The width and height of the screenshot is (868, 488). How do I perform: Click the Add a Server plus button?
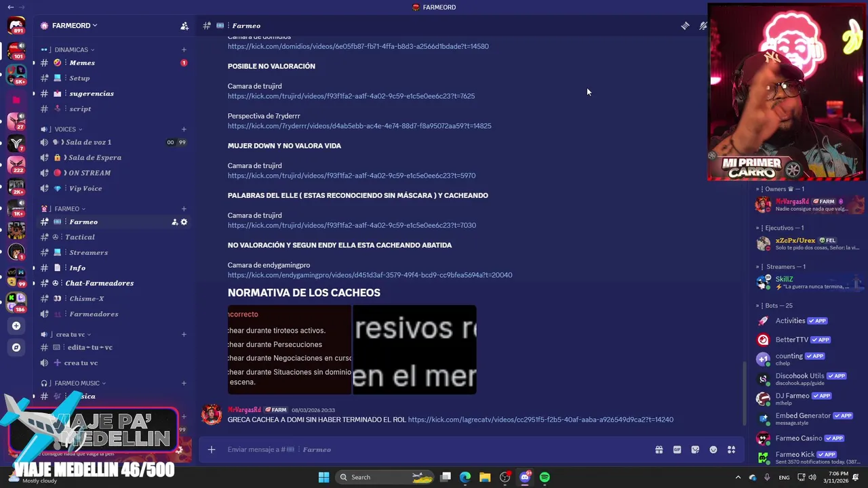pyautogui.click(x=16, y=325)
